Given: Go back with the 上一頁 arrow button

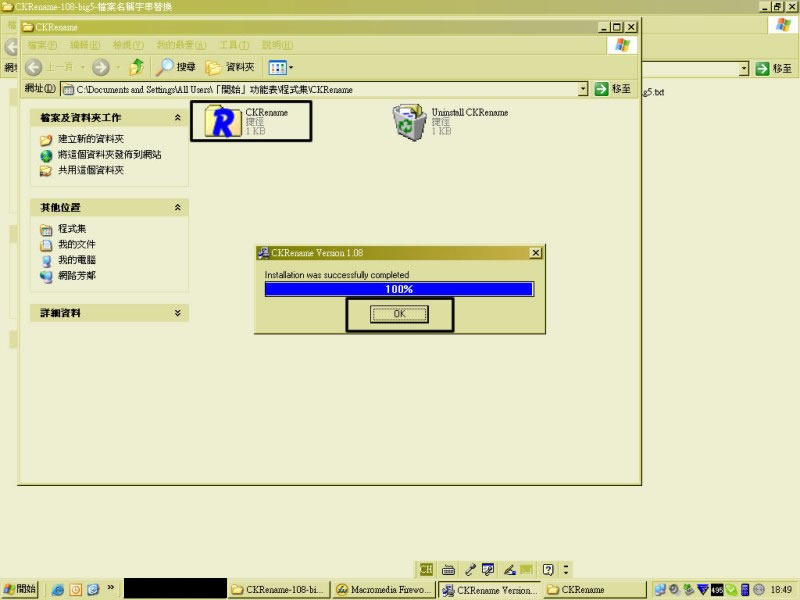Looking at the screenshot, I should (34, 67).
